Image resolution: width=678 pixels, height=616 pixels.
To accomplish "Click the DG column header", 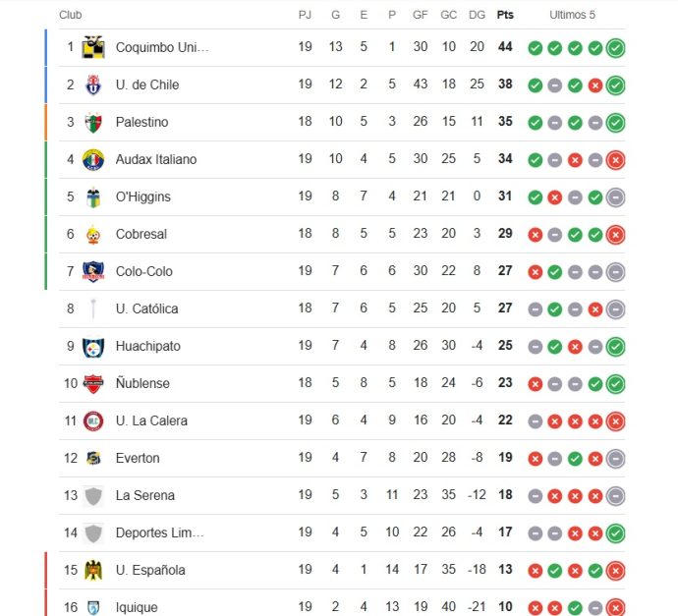I will tap(477, 15).
